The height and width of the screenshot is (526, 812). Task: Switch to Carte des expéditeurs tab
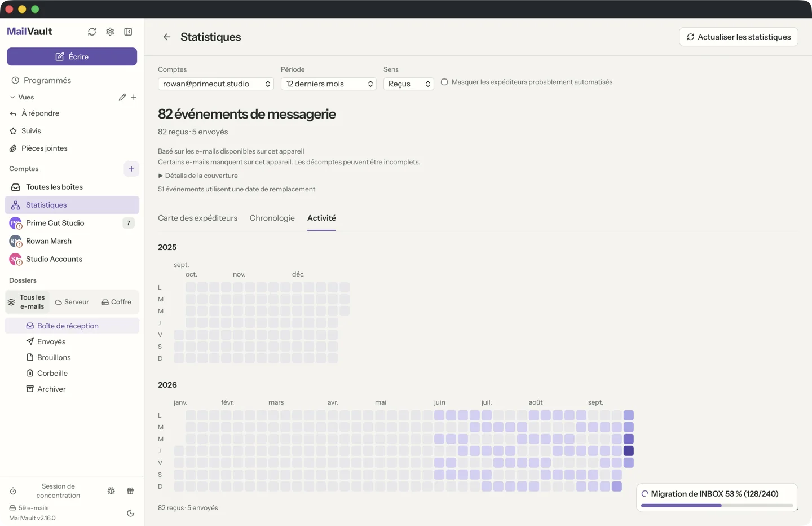coord(197,218)
